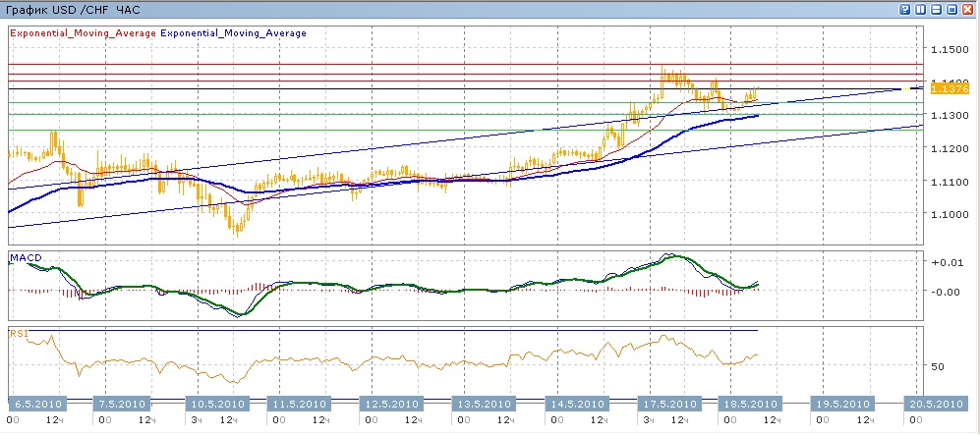Click the vertical split panes icon
The image size is (980, 436).
921,9
